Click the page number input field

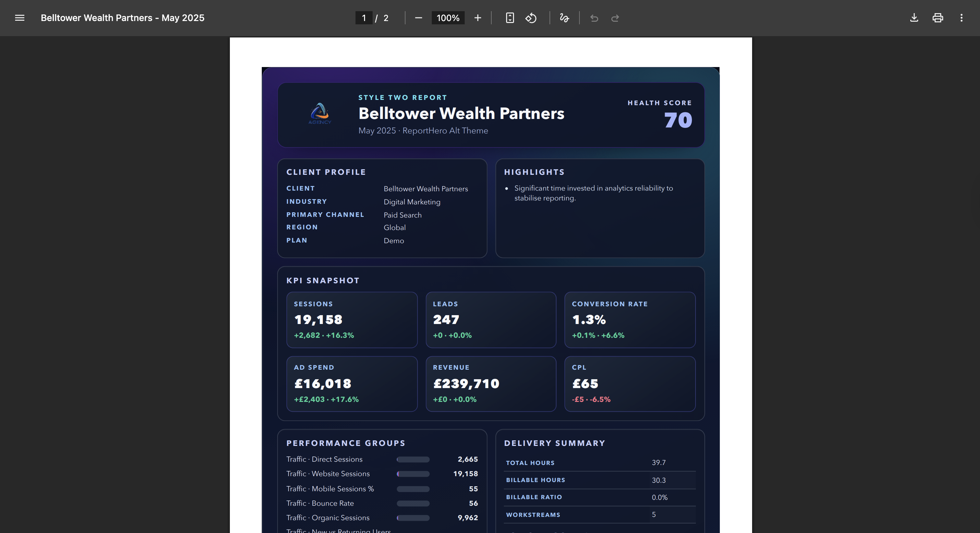364,18
